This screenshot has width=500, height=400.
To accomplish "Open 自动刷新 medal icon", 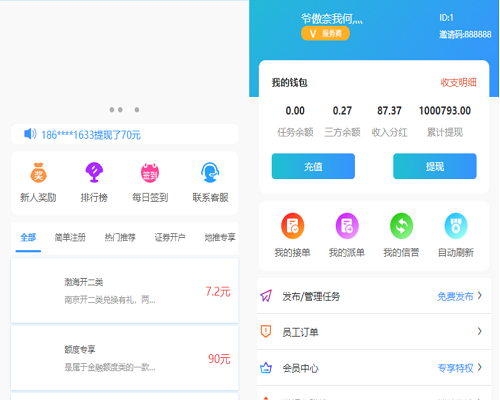I will 456,226.
